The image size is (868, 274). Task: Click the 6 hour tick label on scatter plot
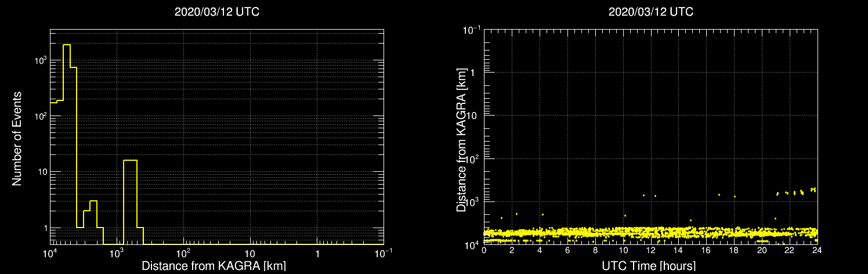point(567,251)
